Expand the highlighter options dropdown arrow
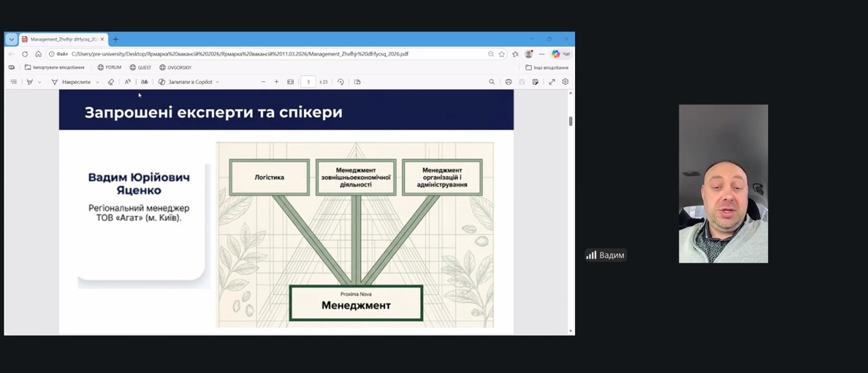The image size is (868, 373). [40, 82]
